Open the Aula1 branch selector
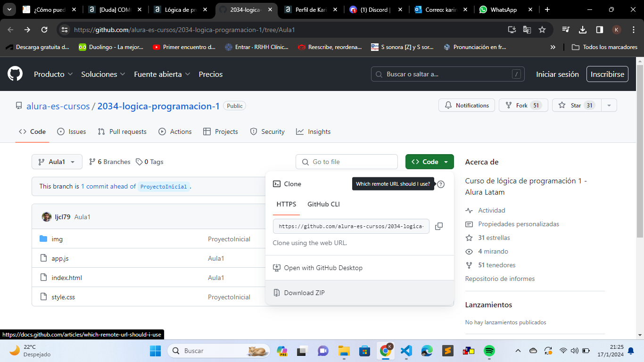The height and width of the screenshot is (362, 644). pos(57,162)
